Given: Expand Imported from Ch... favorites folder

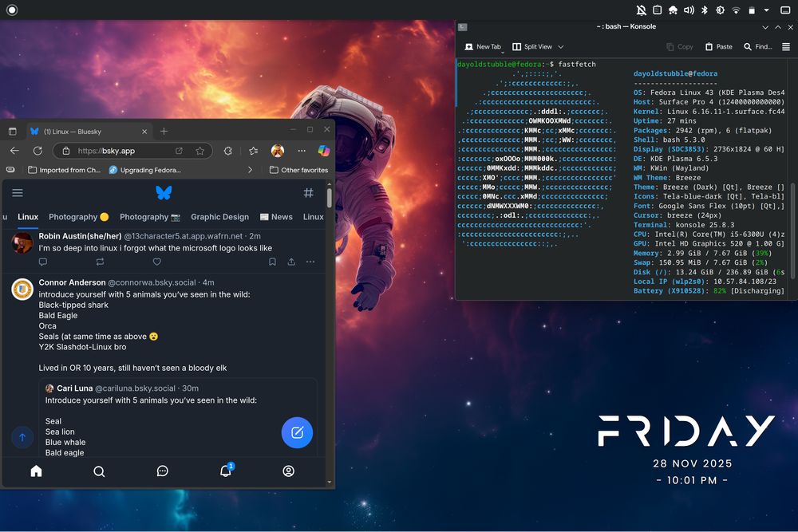Looking at the screenshot, I should pyautogui.click(x=64, y=170).
